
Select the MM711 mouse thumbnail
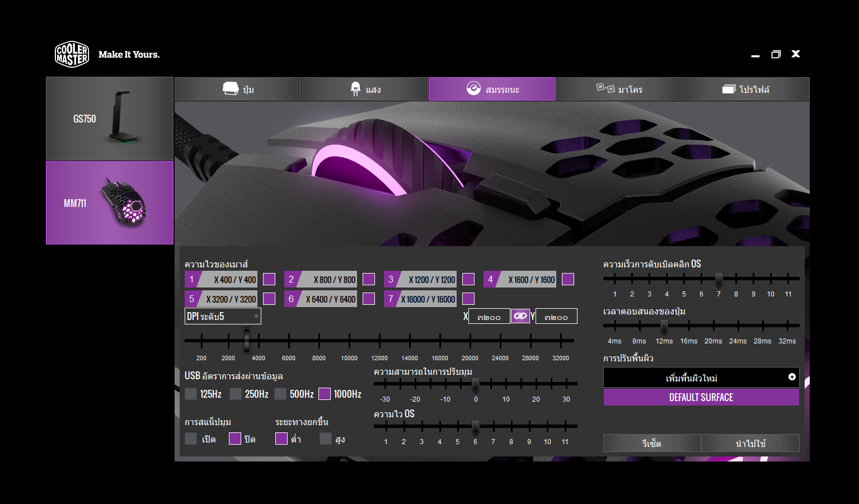110,203
